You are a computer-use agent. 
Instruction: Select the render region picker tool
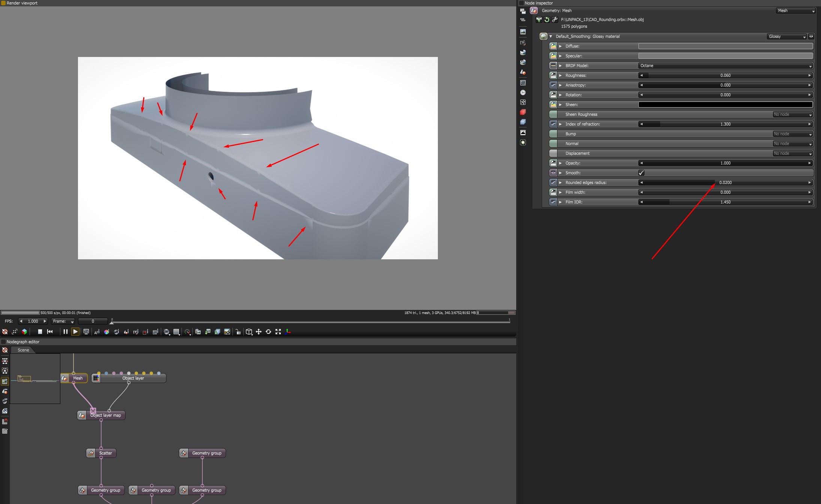(145, 332)
